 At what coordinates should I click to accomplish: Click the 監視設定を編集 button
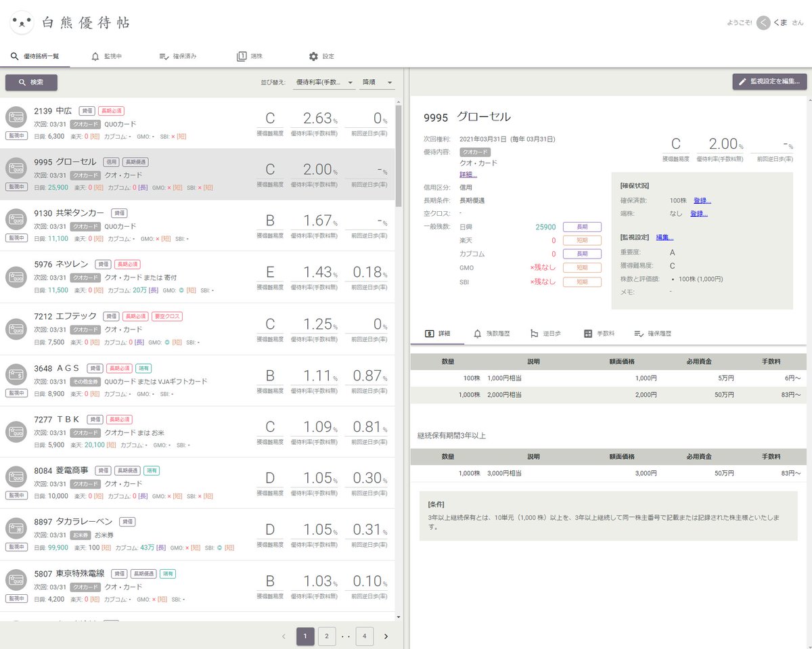[769, 82]
